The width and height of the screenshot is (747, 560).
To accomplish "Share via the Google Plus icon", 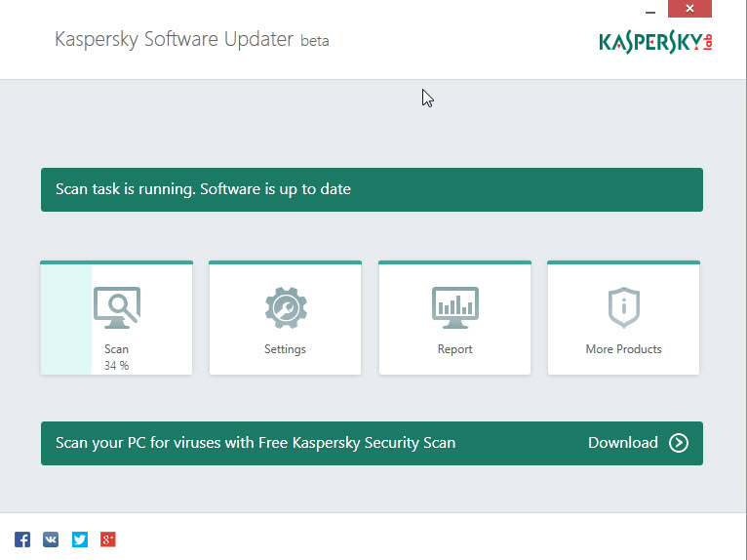I will (108, 540).
